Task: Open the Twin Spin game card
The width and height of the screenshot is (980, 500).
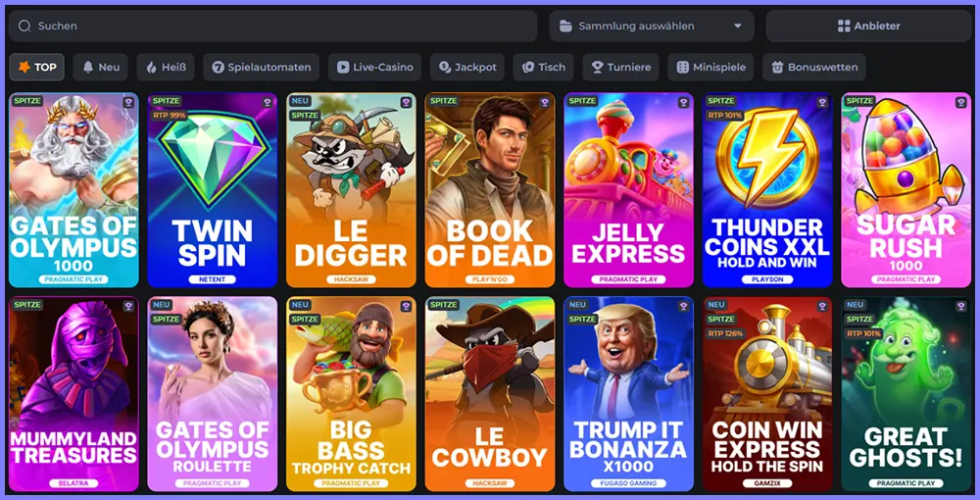Action: 213,190
